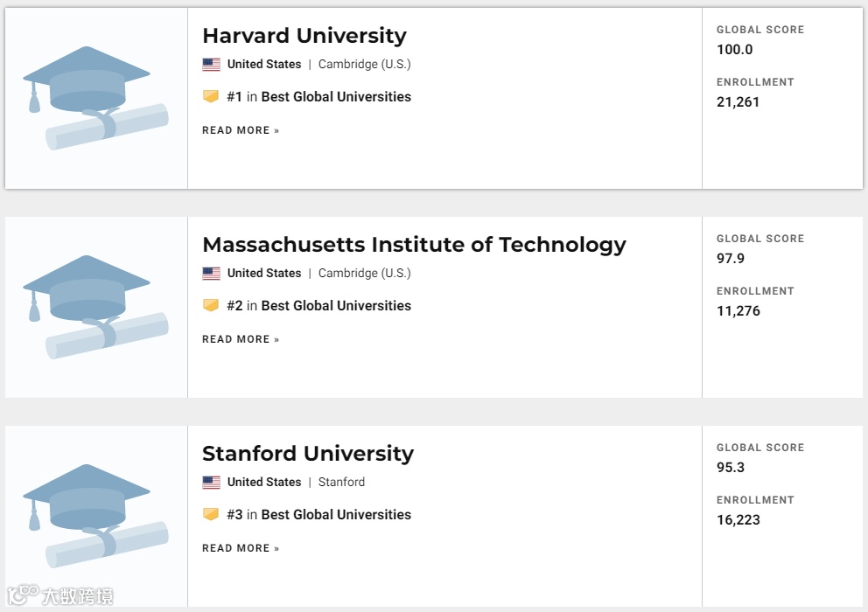Open the Massachusetts Institute of Technology link
The width and height of the screenshot is (868, 612).
(x=414, y=245)
